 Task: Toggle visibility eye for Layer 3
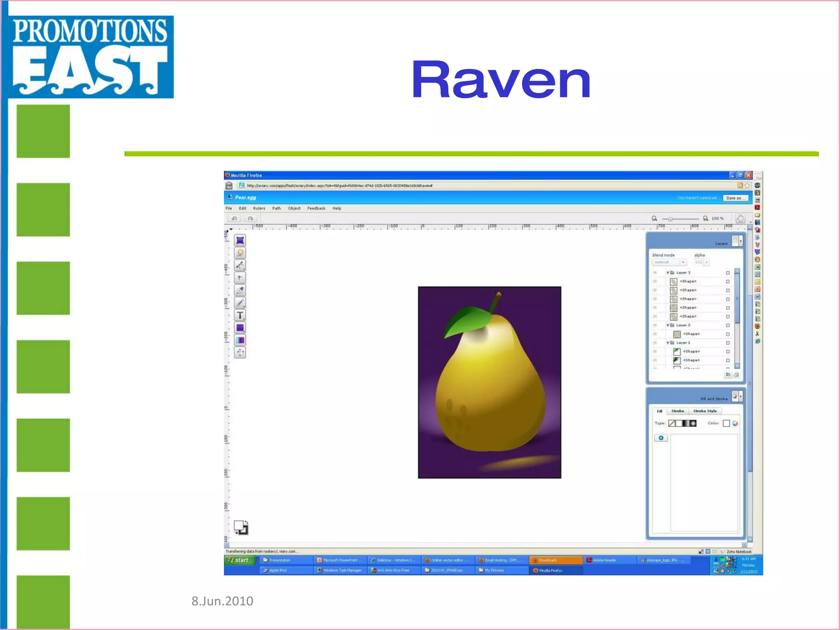coord(655,273)
